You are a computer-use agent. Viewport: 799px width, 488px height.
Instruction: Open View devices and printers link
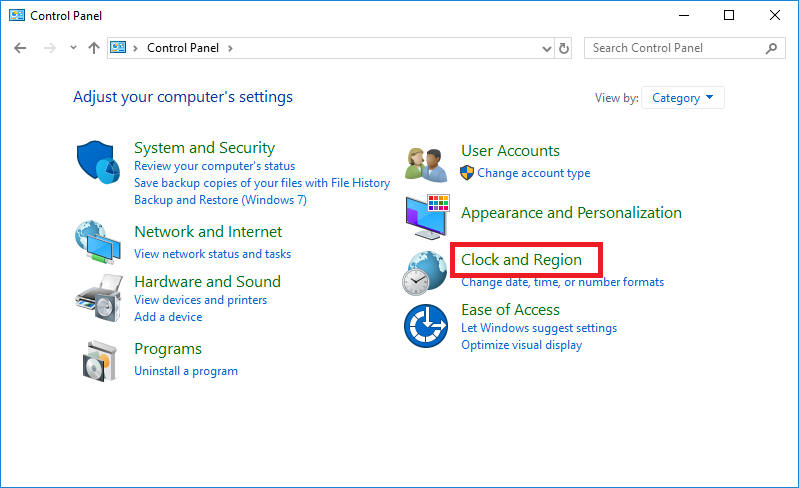200,300
